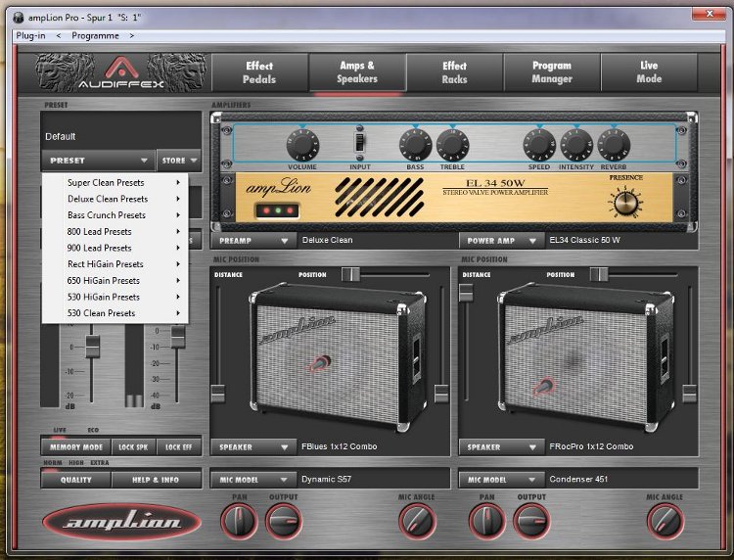
Task: Click the output level fader handle
Action: (x=178, y=337)
